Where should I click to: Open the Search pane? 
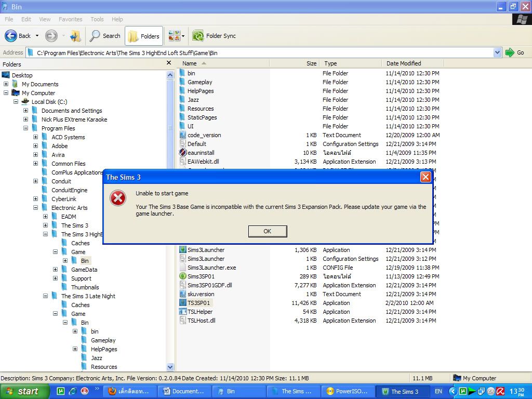pyautogui.click(x=105, y=36)
